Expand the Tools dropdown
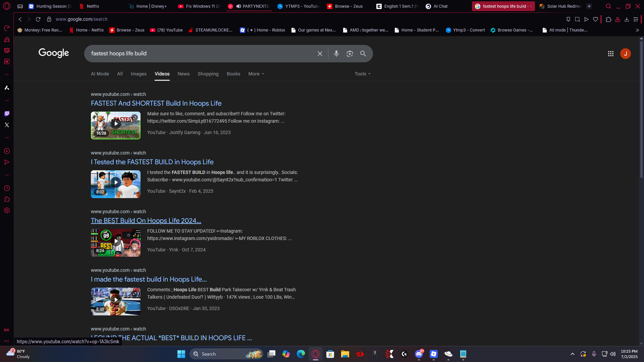The height and width of the screenshot is (362, 644). [363, 74]
